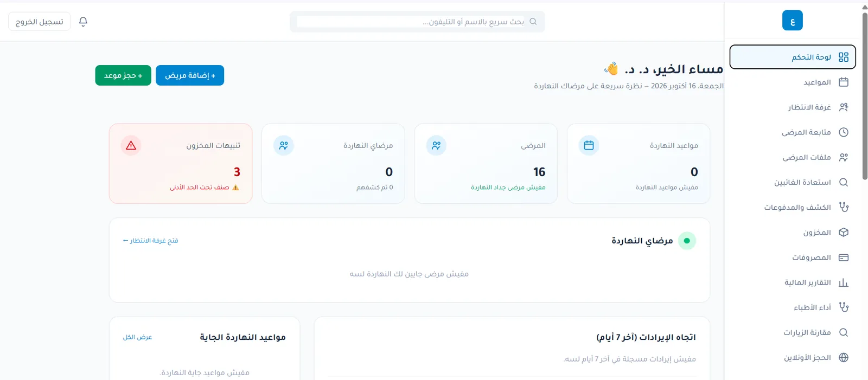Click عرض الكل link for upcoming appointments
The image size is (868, 380).
pos(137,337)
